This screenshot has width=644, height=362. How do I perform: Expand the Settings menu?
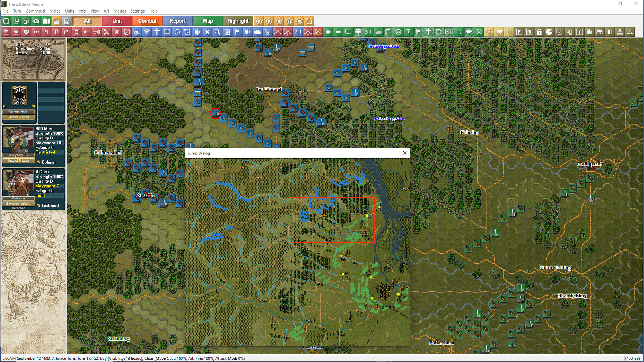click(137, 11)
